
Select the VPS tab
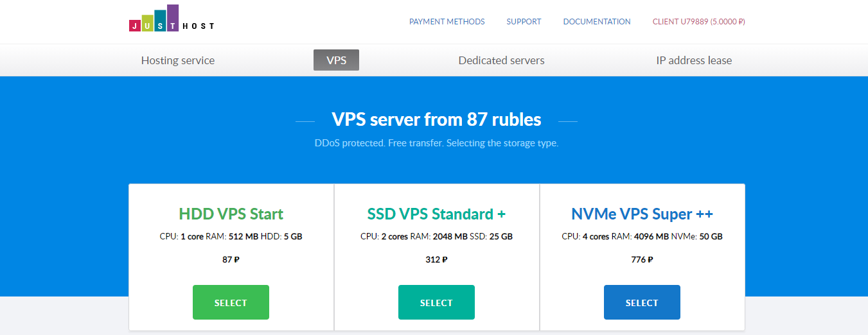click(336, 60)
